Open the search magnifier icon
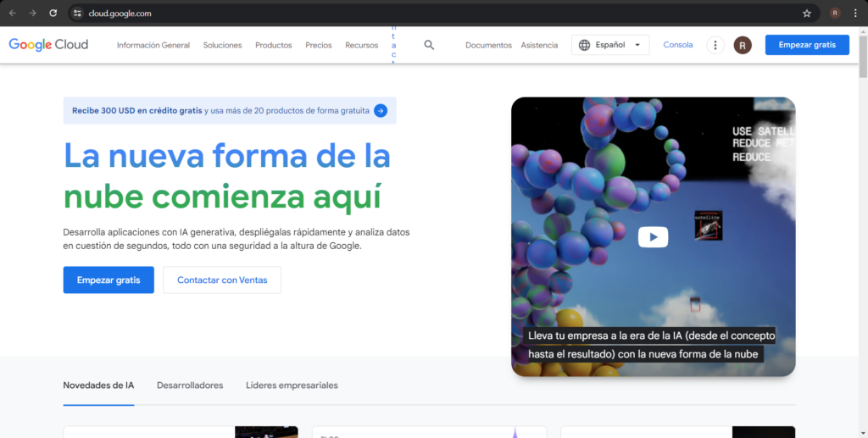 pos(429,45)
